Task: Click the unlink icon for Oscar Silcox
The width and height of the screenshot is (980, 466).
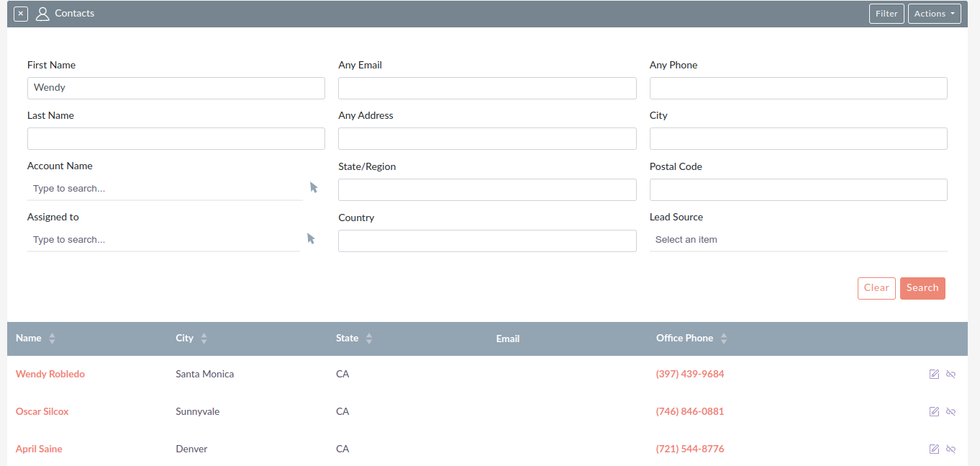Action: [950, 411]
